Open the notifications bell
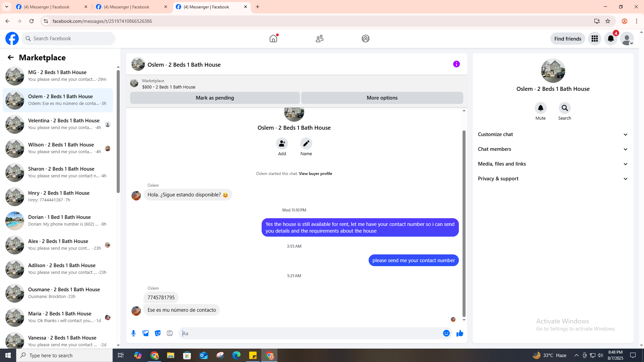The image size is (644, 362). [611, 39]
